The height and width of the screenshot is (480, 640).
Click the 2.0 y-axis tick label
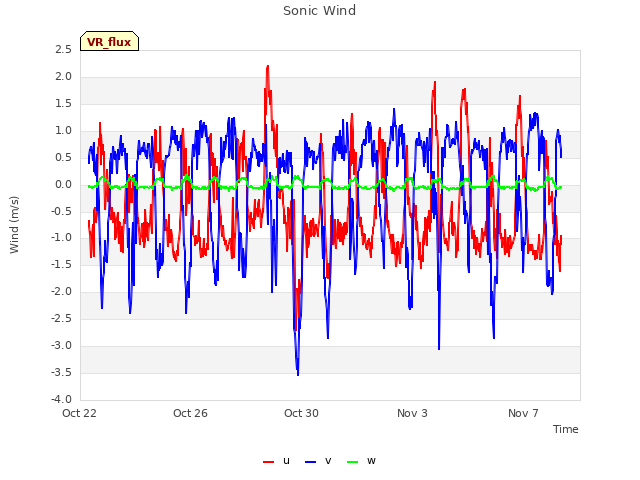point(64,77)
